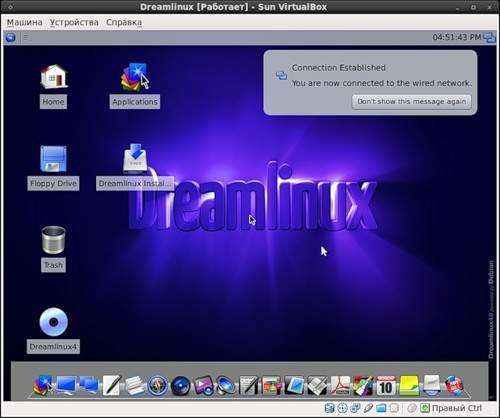This screenshot has width=500, height=418.
Task: Open the red PDF reader icon in the dock
Action: tap(340, 386)
